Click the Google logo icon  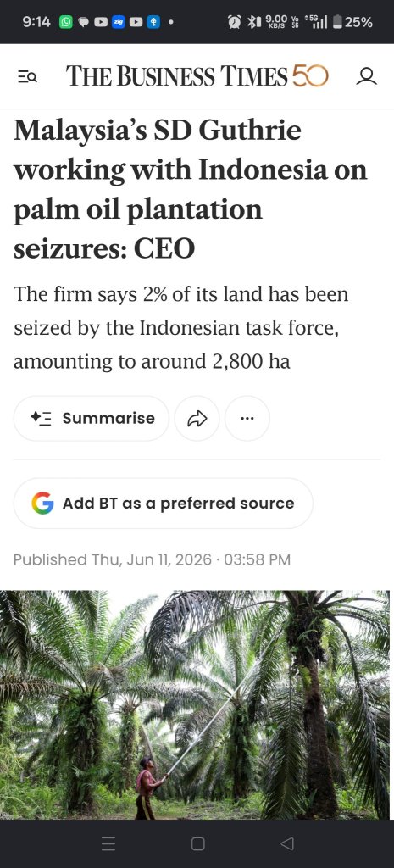tap(42, 504)
